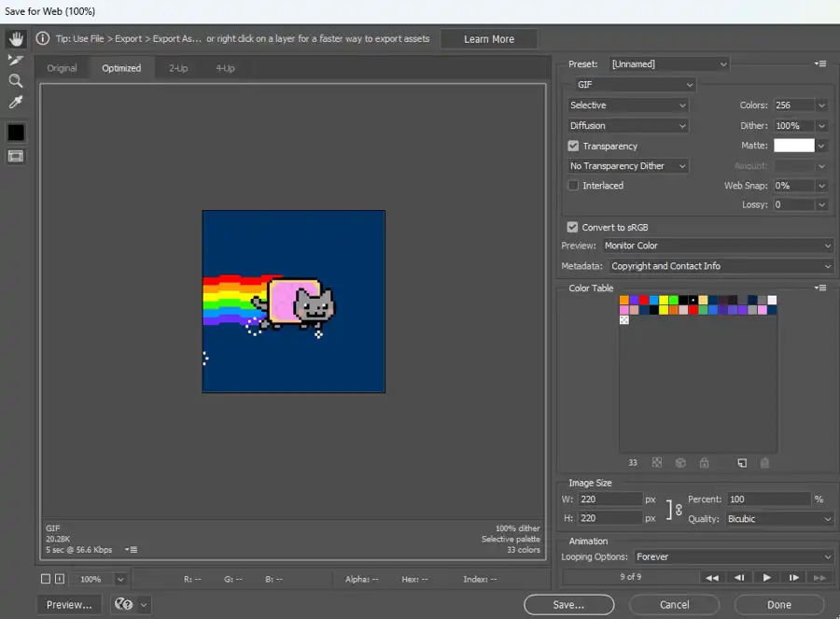Open the Metadata dropdown
This screenshot has height=619, width=840.
(x=721, y=266)
